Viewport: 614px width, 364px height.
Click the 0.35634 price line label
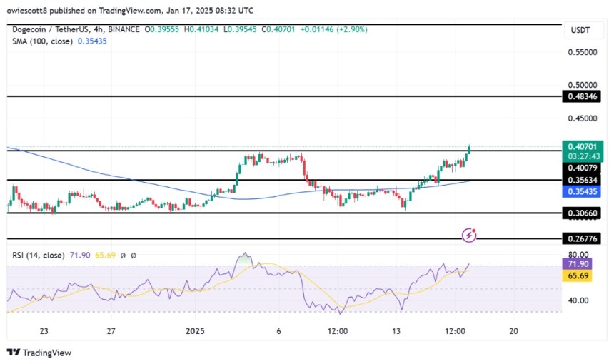[x=581, y=180]
